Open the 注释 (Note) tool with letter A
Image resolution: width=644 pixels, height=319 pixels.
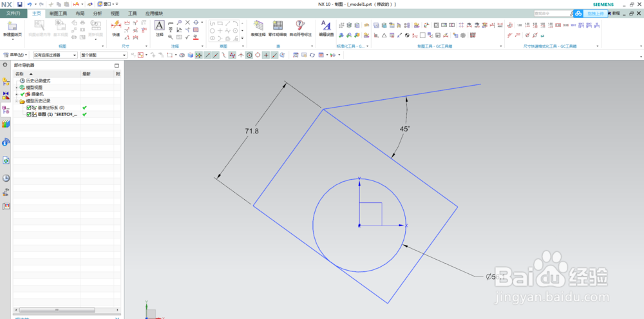tap(159, 29)
